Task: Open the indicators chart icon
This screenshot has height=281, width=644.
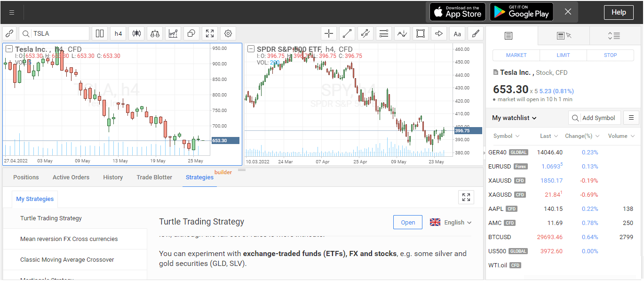Action: pyautogui.click(x=173, y=33)
